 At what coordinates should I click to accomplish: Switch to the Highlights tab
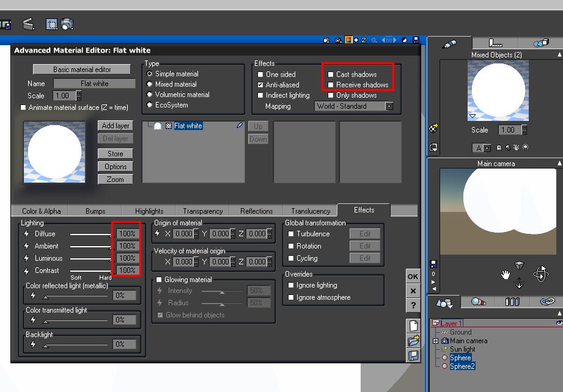149,211
